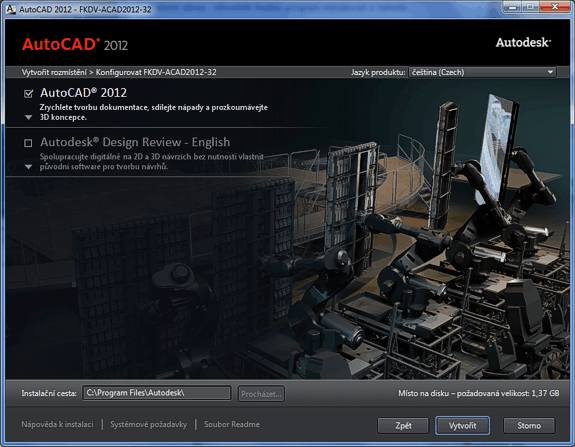Viewport: 575px width, 447px height.
Task: Click Vytvořit rozmístění breadcrumb text
Action: pyautogui.click(x=54, y=72)
